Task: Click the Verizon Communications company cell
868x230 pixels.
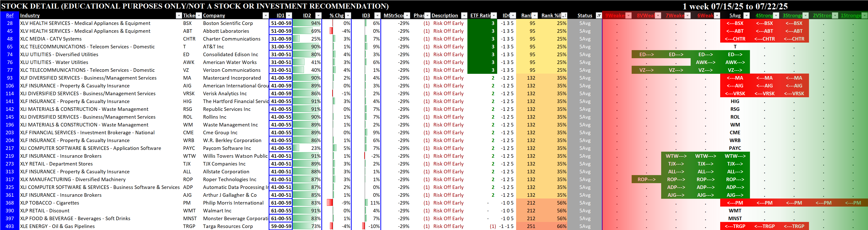Action: pyautogui.click(x=232, y=70)
